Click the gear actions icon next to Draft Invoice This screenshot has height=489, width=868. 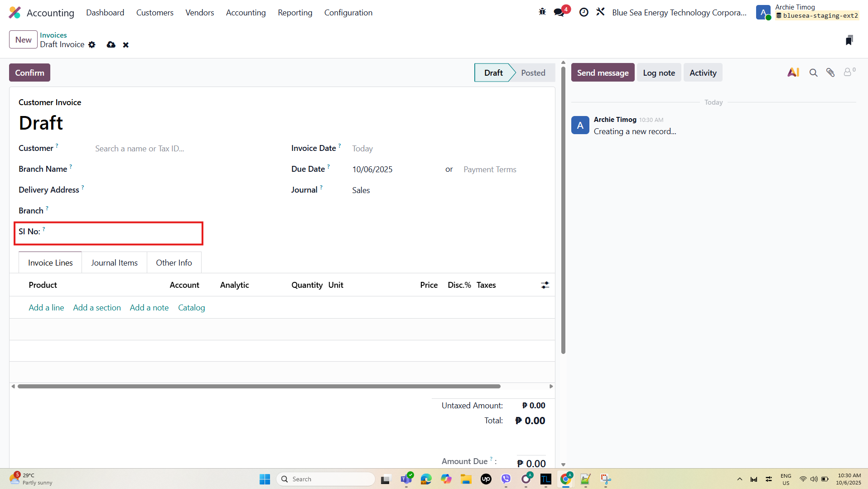(92, 45)
